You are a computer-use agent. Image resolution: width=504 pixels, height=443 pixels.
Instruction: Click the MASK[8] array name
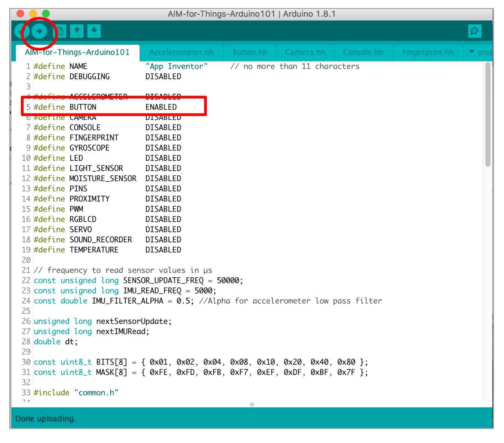click(x=112, y=372)
